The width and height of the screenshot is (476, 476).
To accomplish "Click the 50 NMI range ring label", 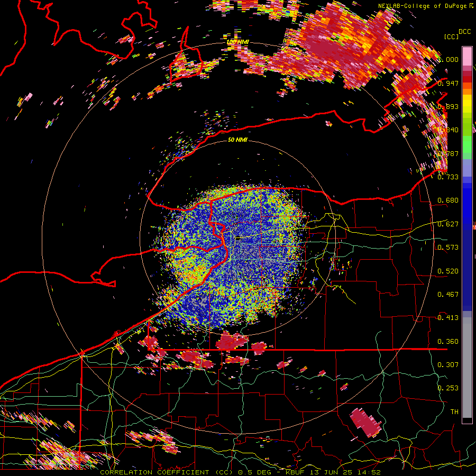I will click(x=237, y=140).
